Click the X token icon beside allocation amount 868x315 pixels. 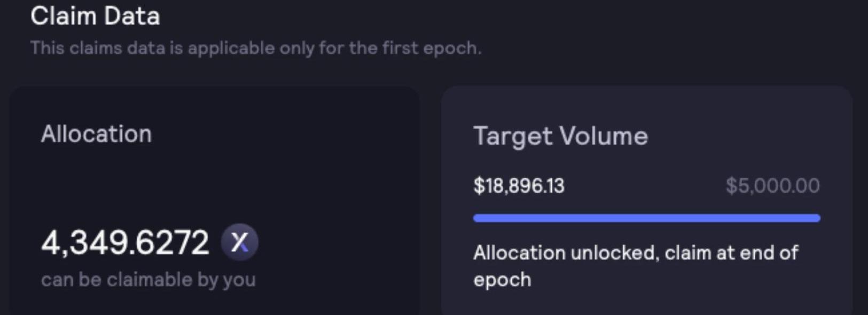pos(240,242)
